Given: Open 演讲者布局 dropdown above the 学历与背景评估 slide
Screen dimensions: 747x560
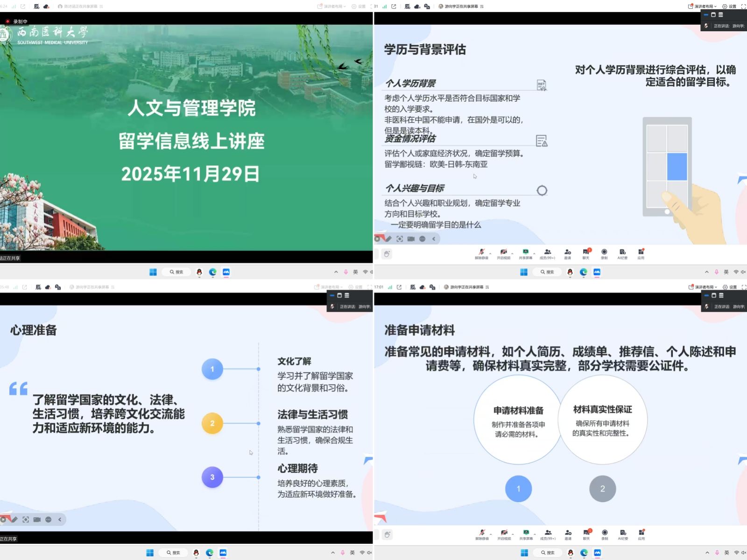Looking at the screenshot, I should [704, 7].
